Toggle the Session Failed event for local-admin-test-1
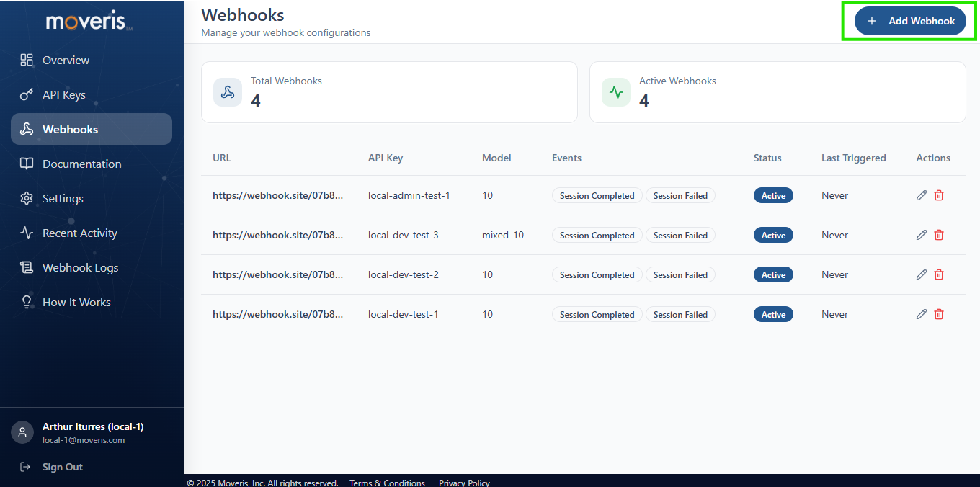This screenshot has width=980, height=487. click(680, 195)
